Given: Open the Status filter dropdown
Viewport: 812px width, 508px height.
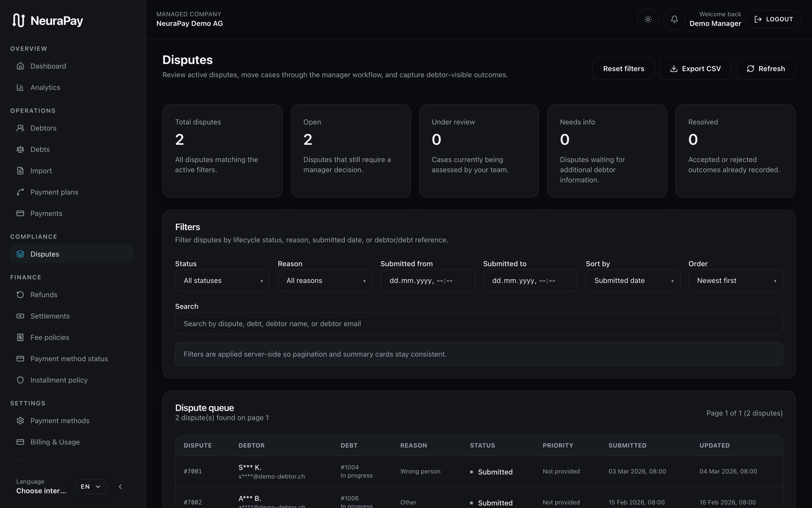Looking at the screenshot, I should pos(222,280).
